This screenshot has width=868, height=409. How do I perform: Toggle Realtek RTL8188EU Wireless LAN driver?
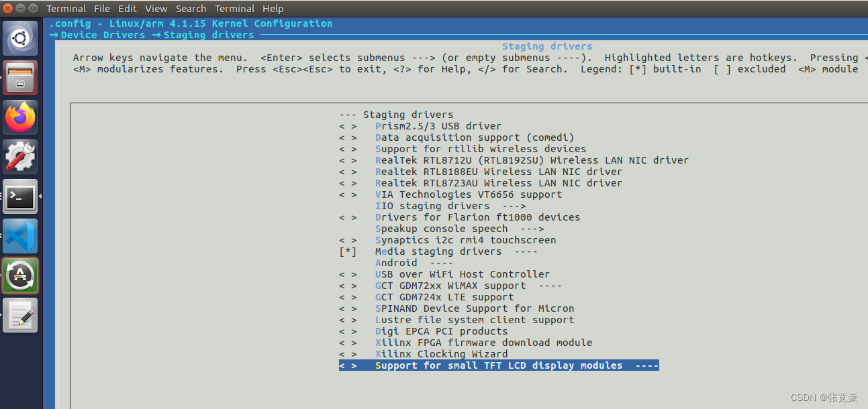tap(481, 172)
